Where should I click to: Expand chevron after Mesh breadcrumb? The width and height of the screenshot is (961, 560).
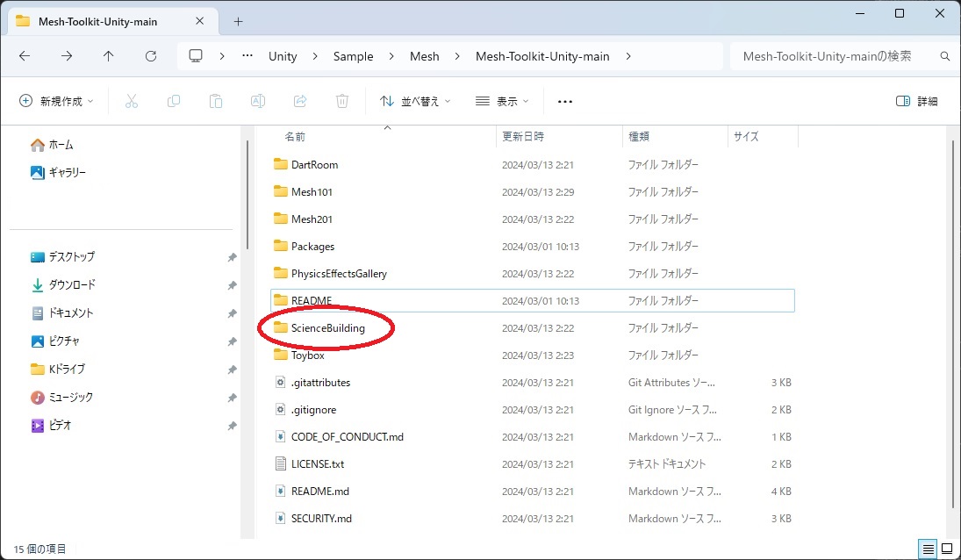(457, 56)
